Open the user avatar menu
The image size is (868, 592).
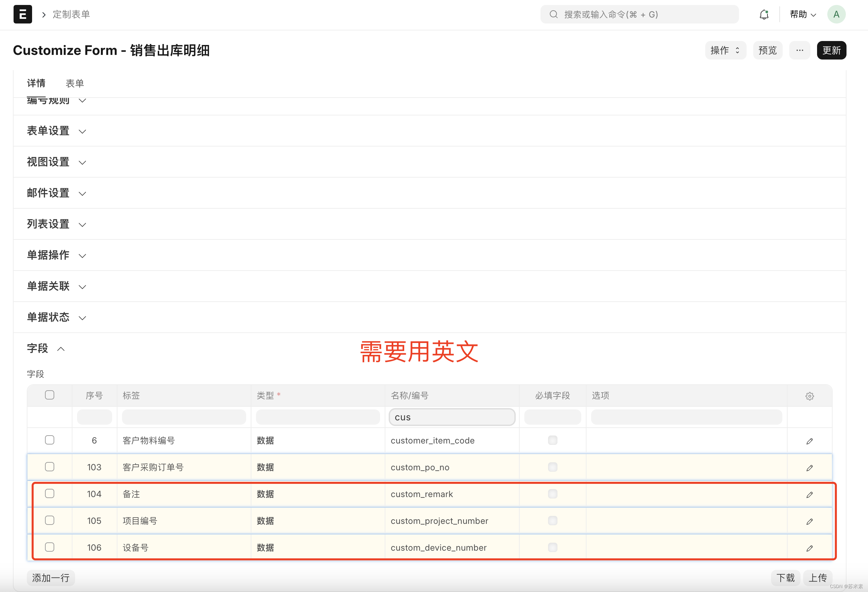tap(836, 14)
